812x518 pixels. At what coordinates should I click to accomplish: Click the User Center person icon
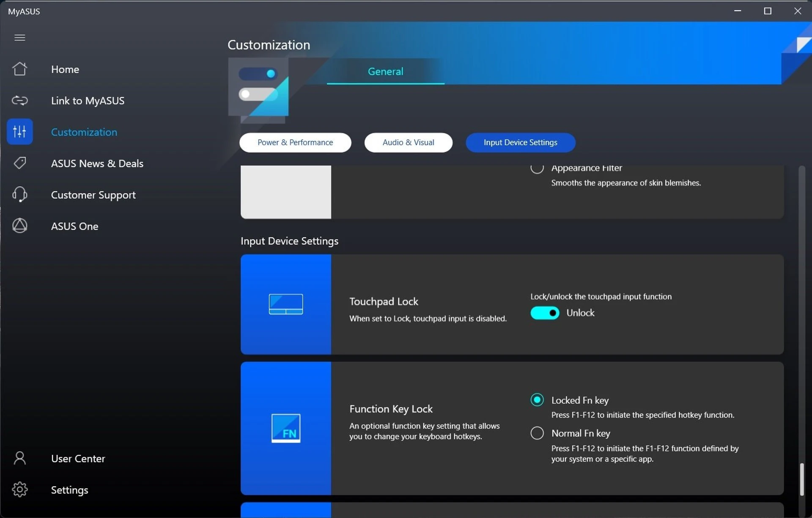(x=19, y=458)
